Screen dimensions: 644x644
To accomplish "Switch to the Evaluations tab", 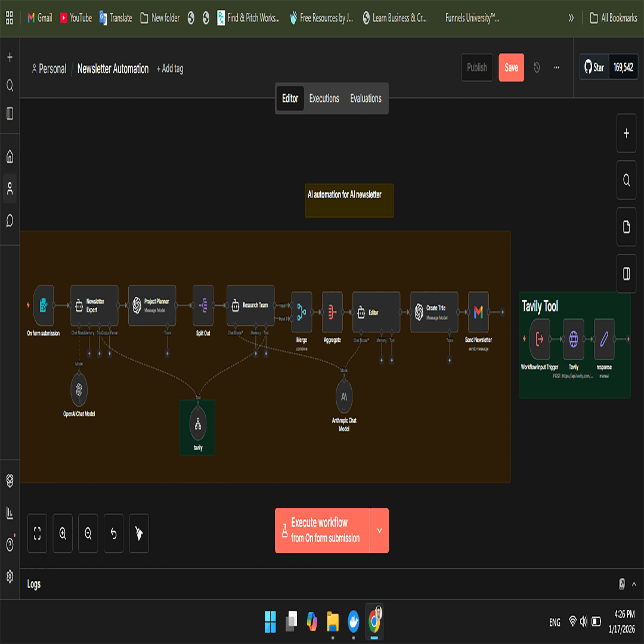I will pos(365,98).
